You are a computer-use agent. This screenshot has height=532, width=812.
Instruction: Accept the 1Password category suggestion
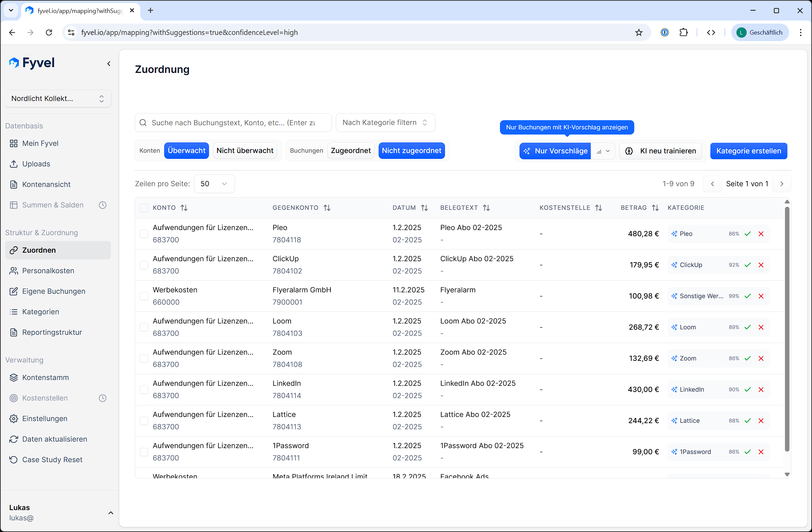click(x=748, y=452)
